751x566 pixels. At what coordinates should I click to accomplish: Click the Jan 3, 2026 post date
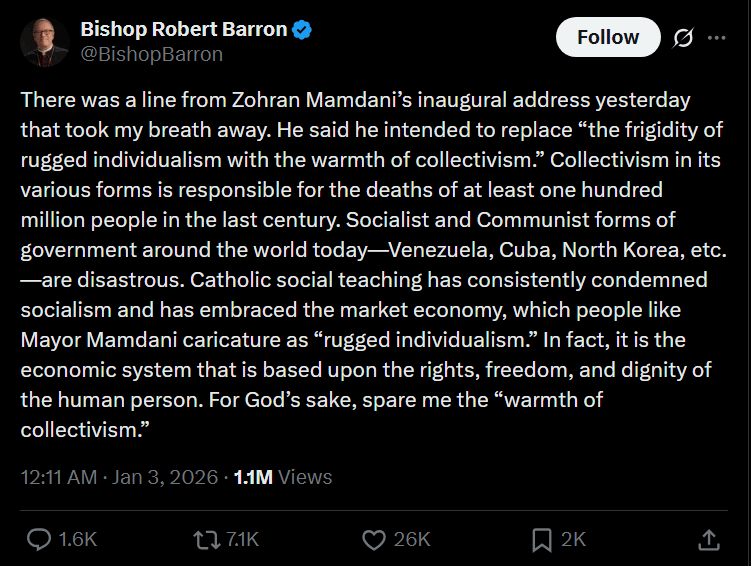[164, 477]
